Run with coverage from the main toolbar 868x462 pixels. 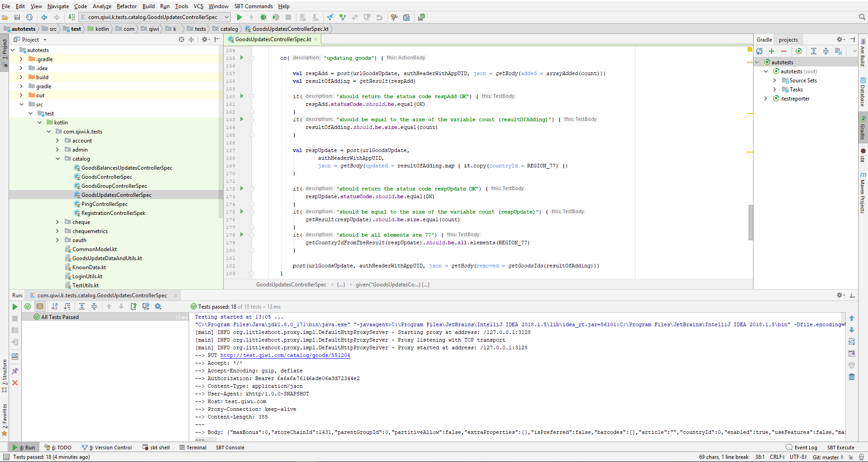pyautogui.click(x=276, y=17)
